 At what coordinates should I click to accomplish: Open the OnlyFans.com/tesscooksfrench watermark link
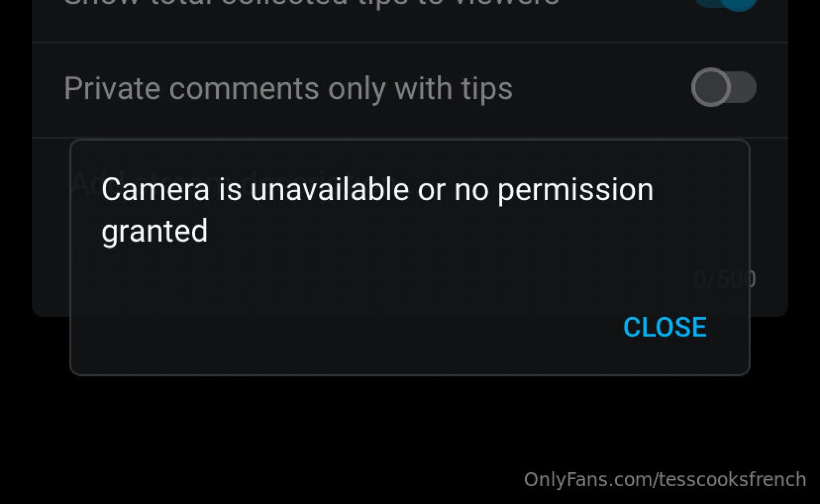pos(665,480)
